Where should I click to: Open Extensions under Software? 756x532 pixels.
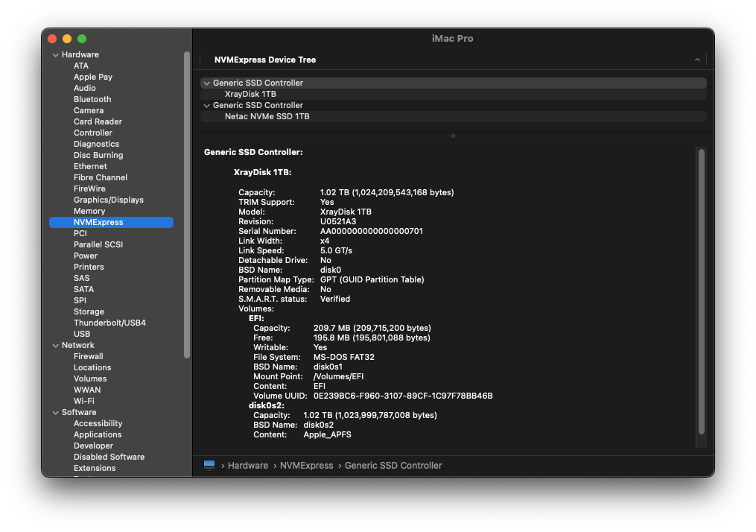pos(95,468)
